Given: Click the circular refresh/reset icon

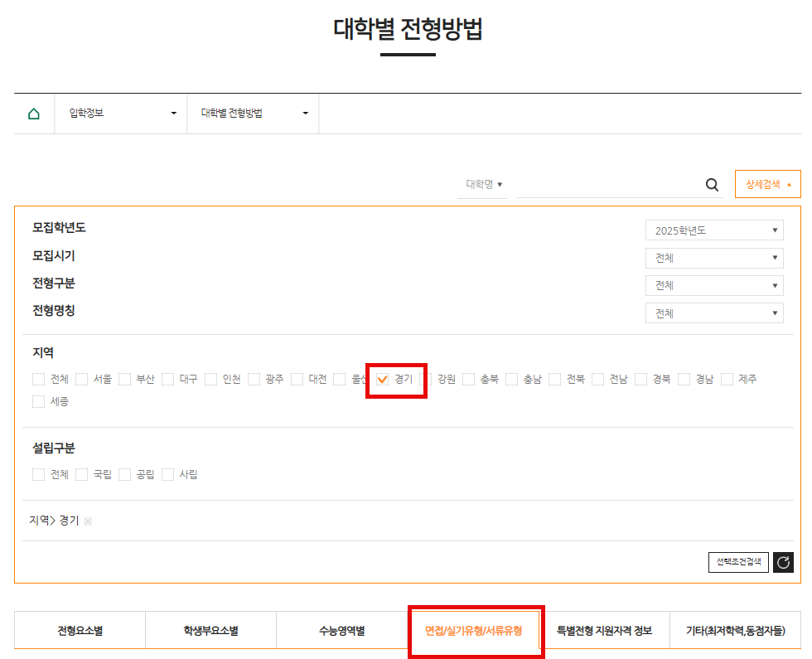Looking at the screenshot, I should [x=783, y=563].
